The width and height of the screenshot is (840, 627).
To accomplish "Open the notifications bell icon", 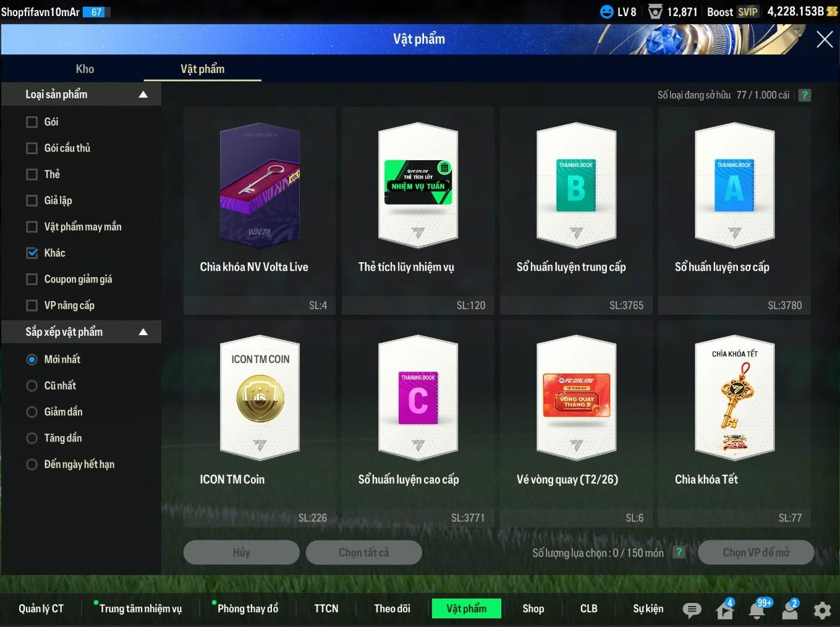I will pos(757,610).
